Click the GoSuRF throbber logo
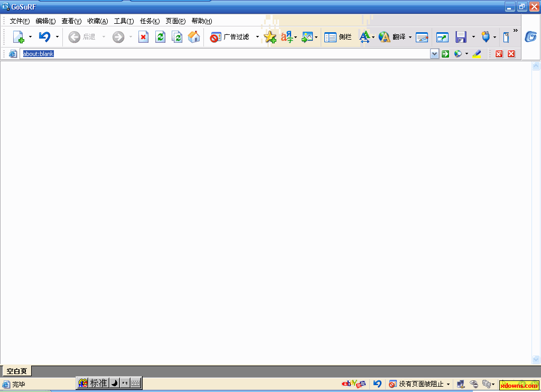The width and height of the screenshot is (541, 392). point(530,36)
